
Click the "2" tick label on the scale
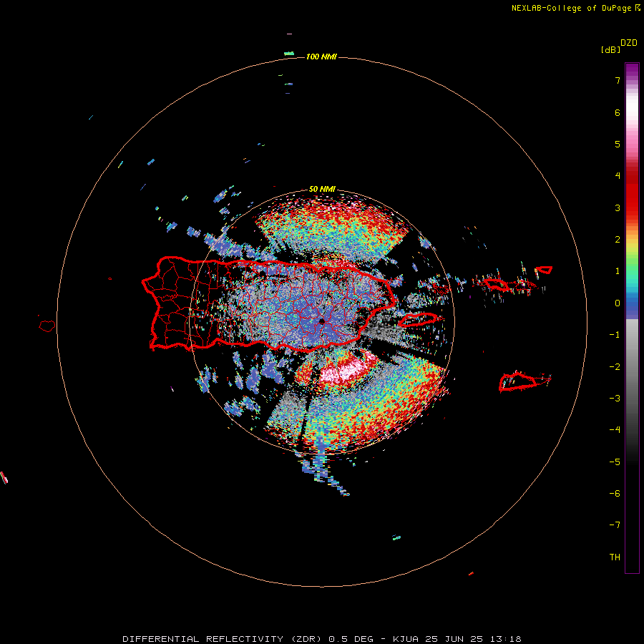(x=618, y=240)
